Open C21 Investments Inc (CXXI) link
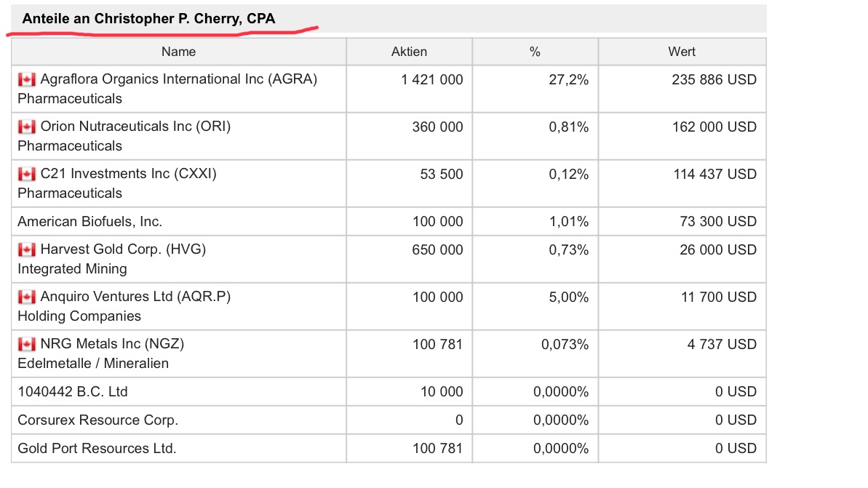The height and width of the screenshot is (488, 868). [x=128, y=174]
